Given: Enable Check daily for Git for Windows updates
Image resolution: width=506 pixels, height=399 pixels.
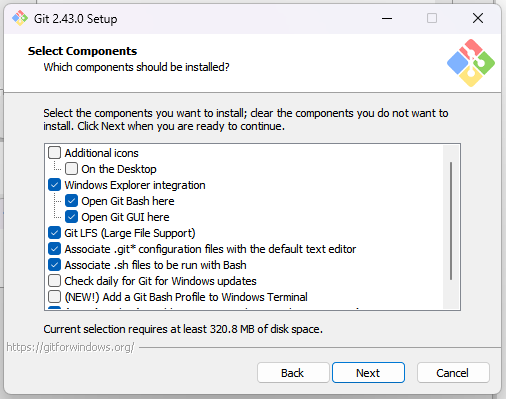Looking at the screenshot, I should [x=54, y=281].
